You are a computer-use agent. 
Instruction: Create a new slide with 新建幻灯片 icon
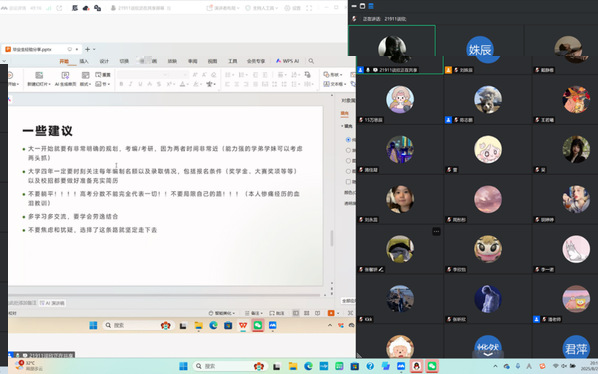pos(39,75)
